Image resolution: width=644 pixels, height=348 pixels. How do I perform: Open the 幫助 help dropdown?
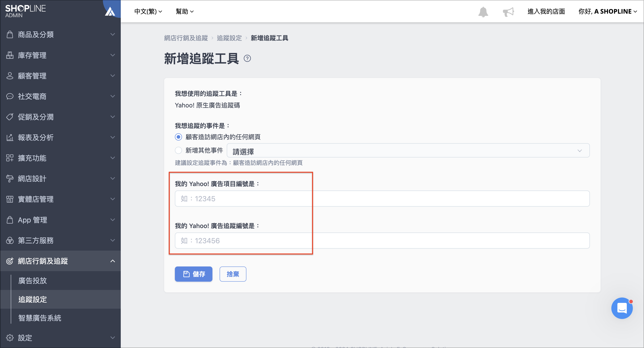[x=185, y=11]
